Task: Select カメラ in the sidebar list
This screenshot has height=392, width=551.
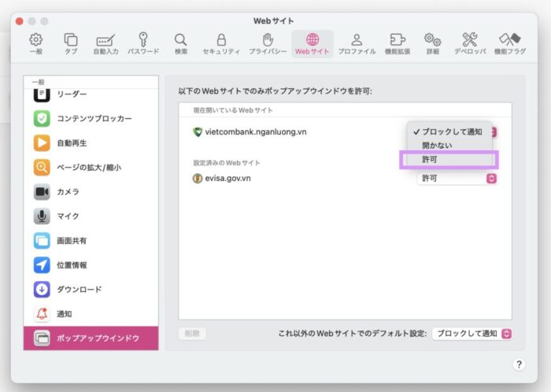Action: point(68,192)
